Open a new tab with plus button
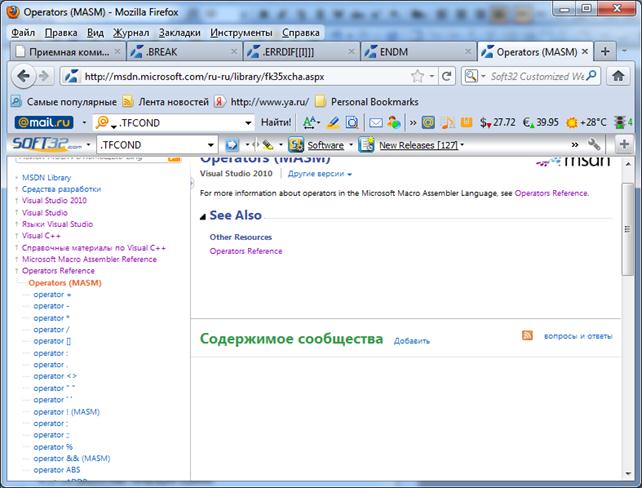Viewport: 642px width, 488px height. click(x=605, y=52)
